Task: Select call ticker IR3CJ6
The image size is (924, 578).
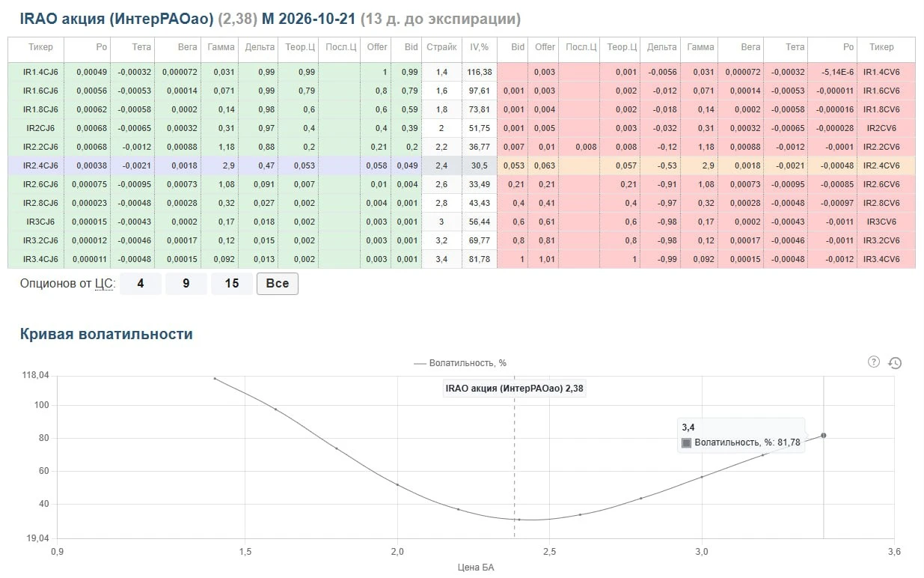Action: pyautogui.click(x=40, y=222)
